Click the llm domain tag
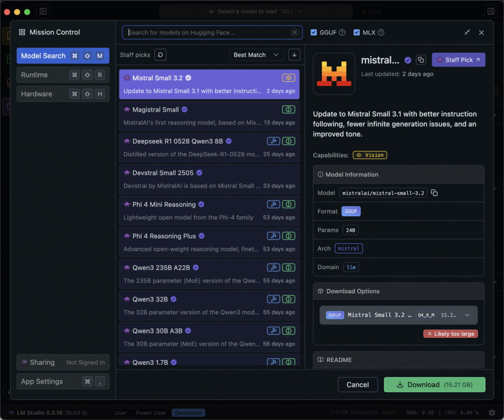The width and height of the screenshot is (504, 420). [x=351, y=267]
